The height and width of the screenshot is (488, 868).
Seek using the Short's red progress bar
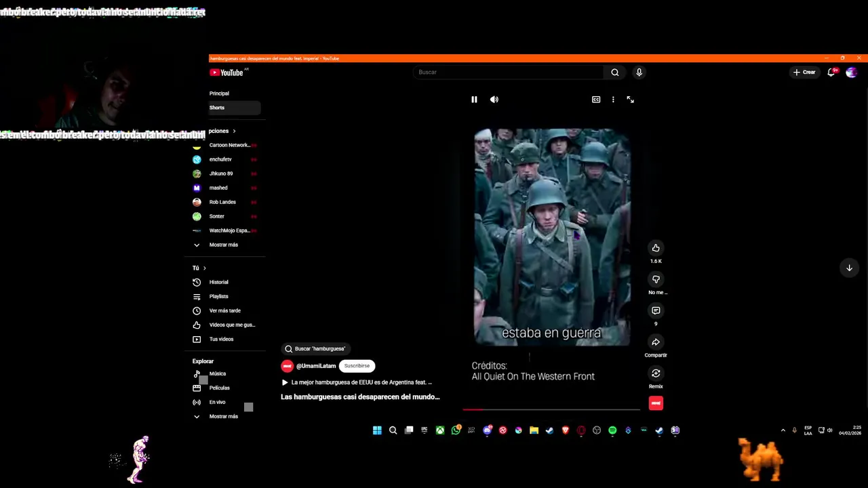pos(551,409)
